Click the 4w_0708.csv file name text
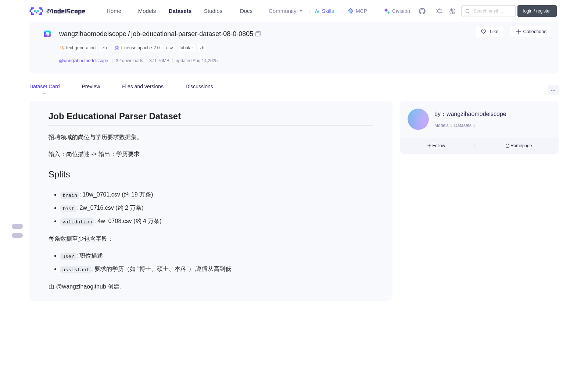 coord(115,221)
